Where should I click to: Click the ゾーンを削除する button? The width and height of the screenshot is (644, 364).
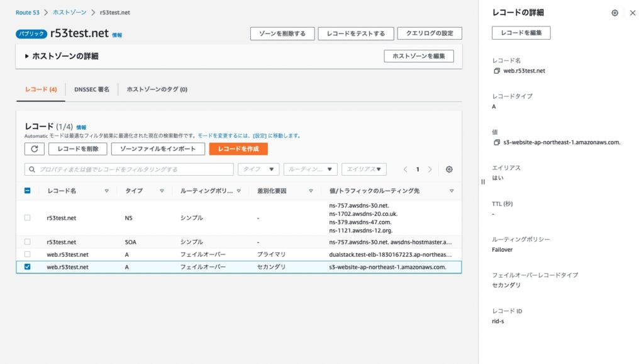282,33
